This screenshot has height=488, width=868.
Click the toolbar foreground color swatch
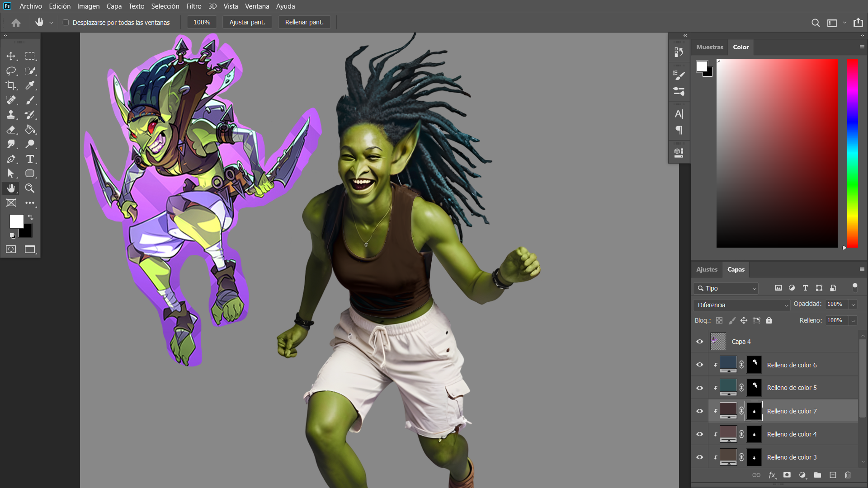tap(16, 221)
